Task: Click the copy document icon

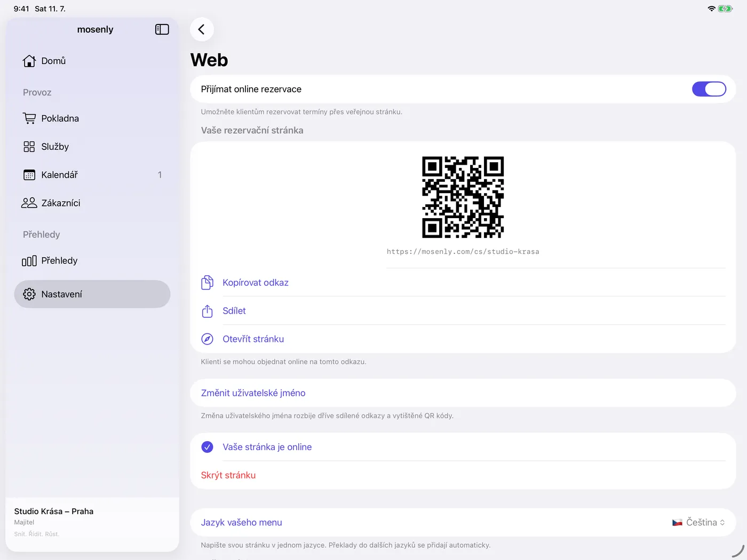Action: coord(208,283)
